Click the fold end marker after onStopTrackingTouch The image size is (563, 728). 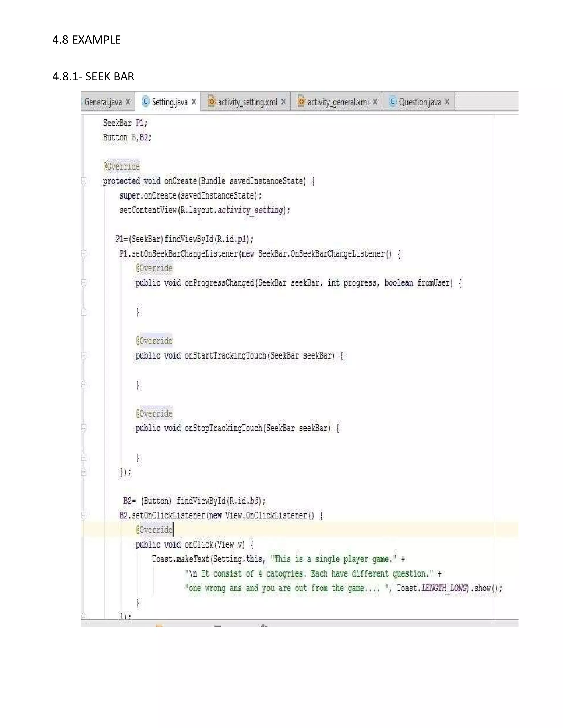(84, 457)
